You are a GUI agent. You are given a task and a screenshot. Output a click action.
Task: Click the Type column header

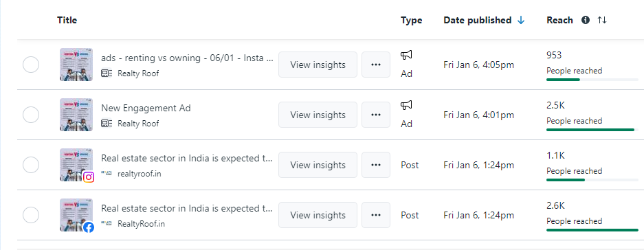[x=412, y=20]
